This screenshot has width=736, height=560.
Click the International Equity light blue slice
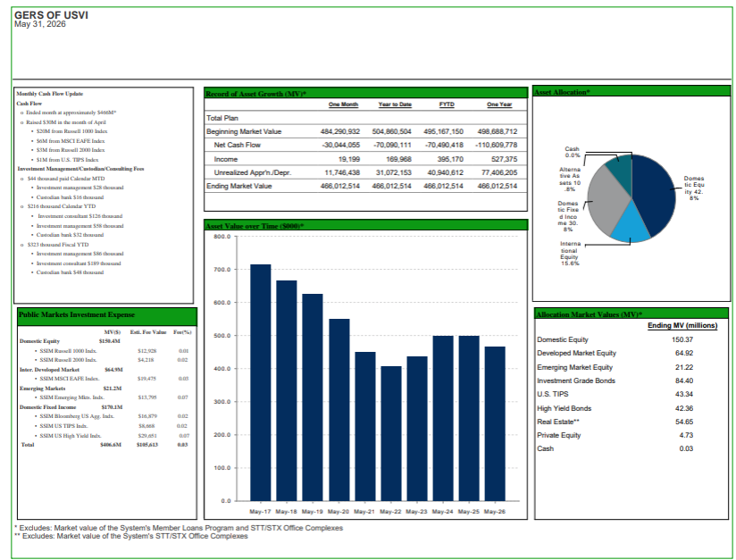click(x=630, y=224)
